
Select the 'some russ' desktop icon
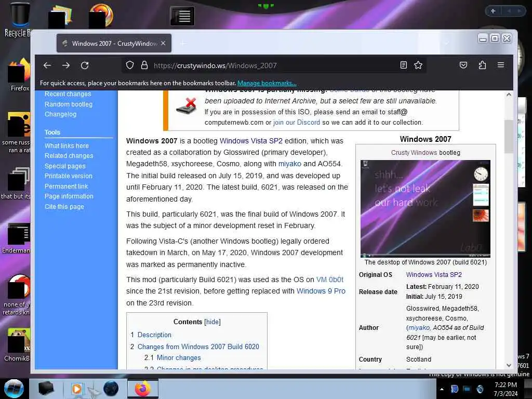pos(17,132)
